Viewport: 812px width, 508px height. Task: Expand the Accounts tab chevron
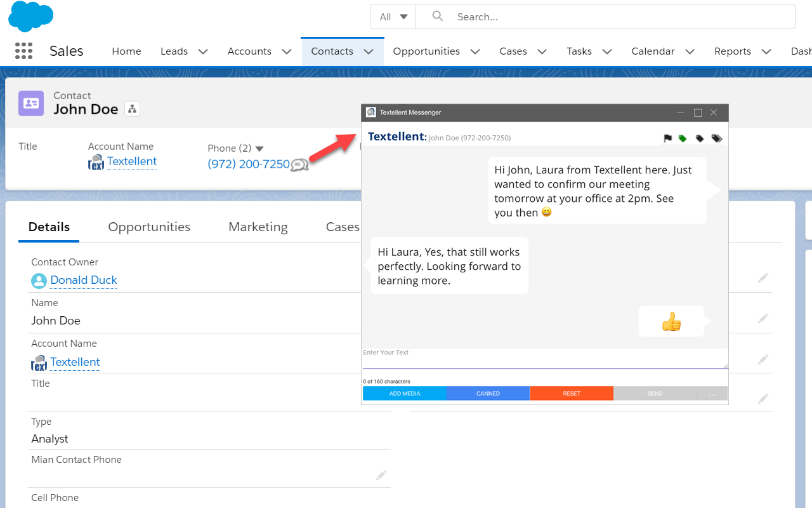click(x=287, y=51)
